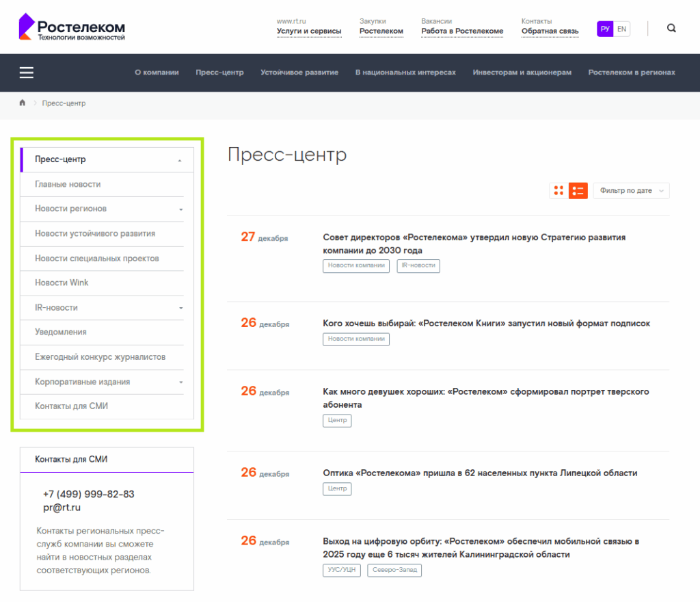Open the hamburger menu icon
This screenshot has height=602, width=700.
pos(27,73)
